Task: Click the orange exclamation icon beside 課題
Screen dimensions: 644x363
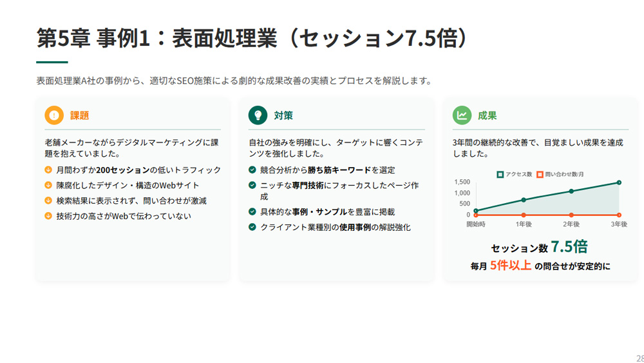Action: click(x=54, y=115)
